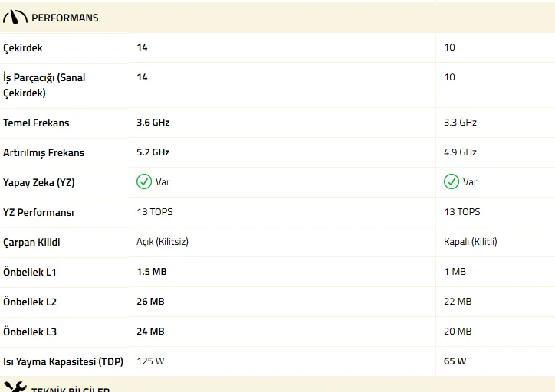This screenshot has height=392, width=555.
Task: Click the wrench icon beside Teknik Bilgiler
Action: [x=15, y=387]
